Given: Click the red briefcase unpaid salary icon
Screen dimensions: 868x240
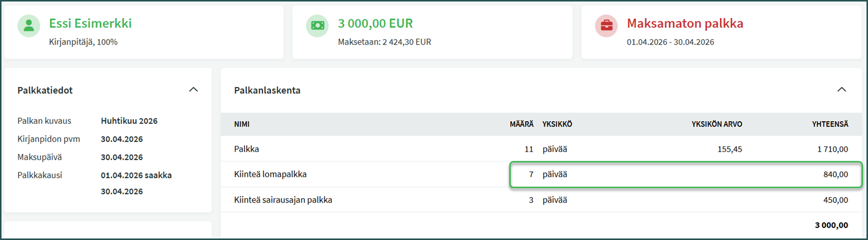Looking at the screenshot, I should [x=606, y=26].
